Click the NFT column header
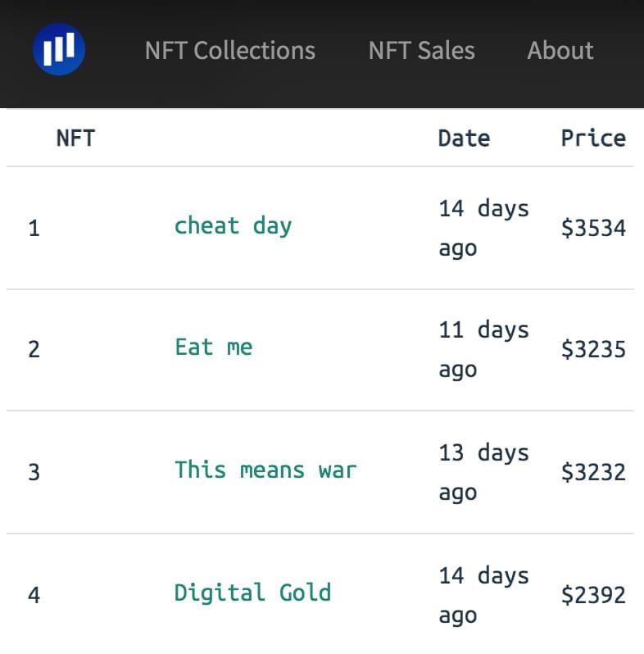This screenshot has height=654, width=644. pos(75,138)
